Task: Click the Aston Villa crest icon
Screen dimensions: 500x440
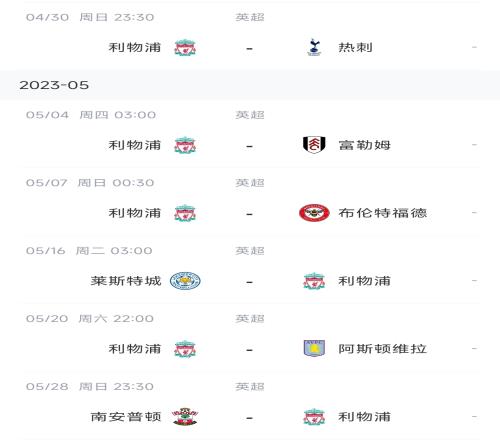Action: [314, 349]
